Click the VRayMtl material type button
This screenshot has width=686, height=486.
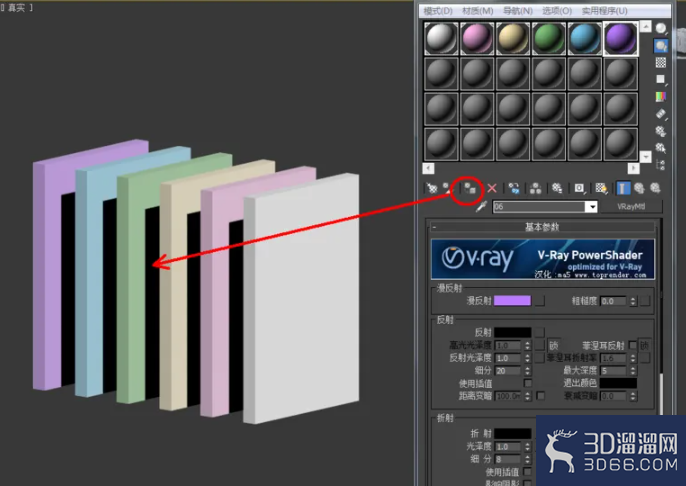[631, 206]
